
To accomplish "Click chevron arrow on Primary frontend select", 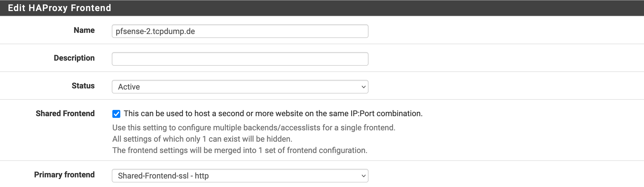I will click(x=363, y=176).
